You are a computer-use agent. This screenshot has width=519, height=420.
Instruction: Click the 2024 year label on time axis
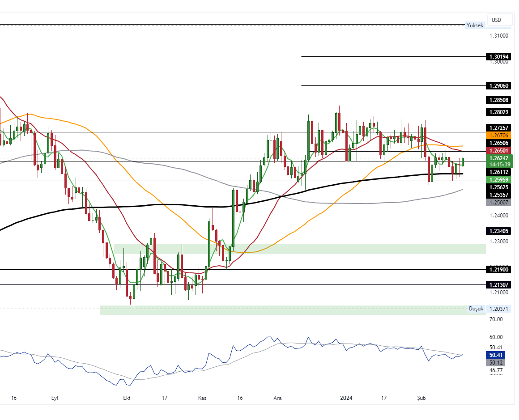(x=346, y=398)
